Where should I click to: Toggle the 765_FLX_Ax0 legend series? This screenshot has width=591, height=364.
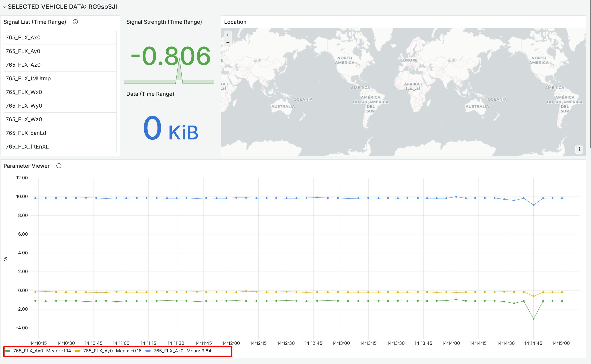point(28,351)
